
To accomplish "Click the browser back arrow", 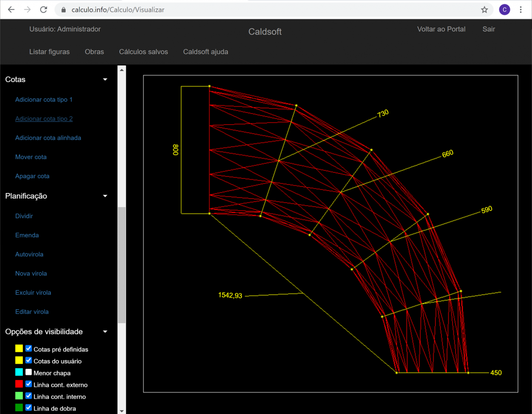I will [x=11, y=10].
